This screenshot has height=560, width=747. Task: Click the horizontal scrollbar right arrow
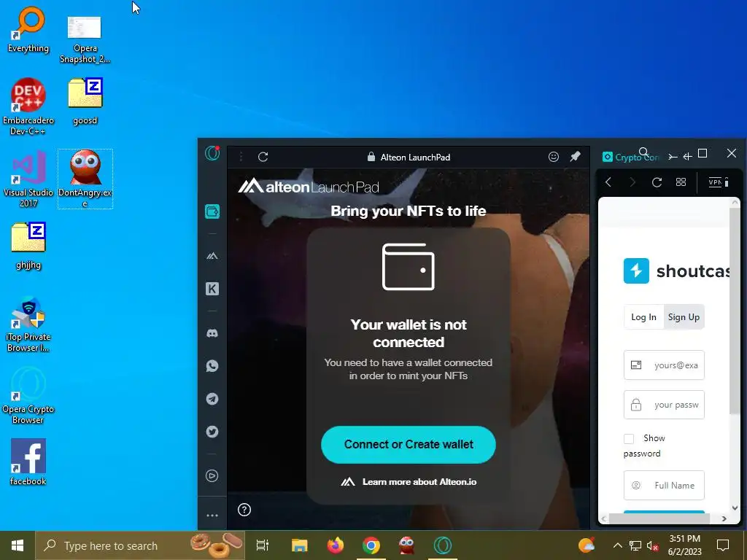[724, 518]
